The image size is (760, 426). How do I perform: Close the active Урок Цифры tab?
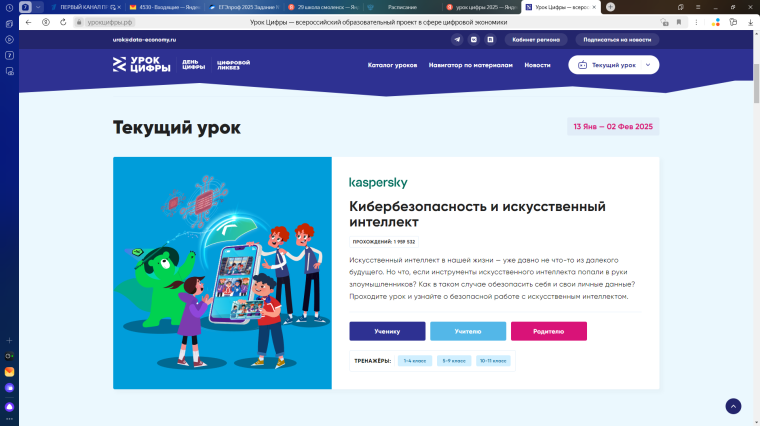[594, 7]
